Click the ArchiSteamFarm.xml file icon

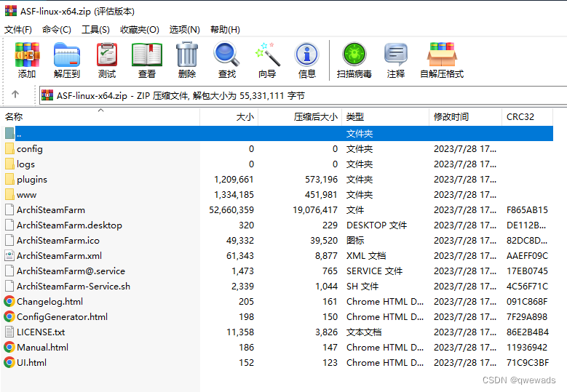pos(9,255)
